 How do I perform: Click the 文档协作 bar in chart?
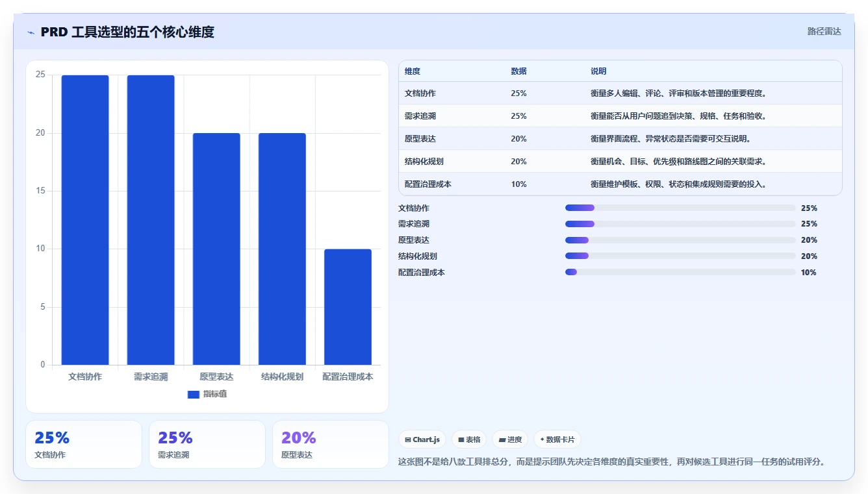click(x=85, y=220)
